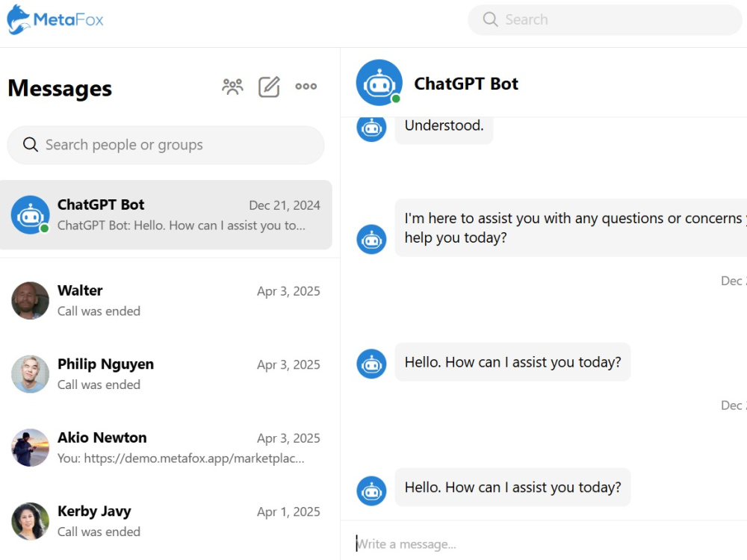This screenshot has width=747, height=560.
Task: Select last 'Hello. How can I assist' bubble
Action: (512, 487)
